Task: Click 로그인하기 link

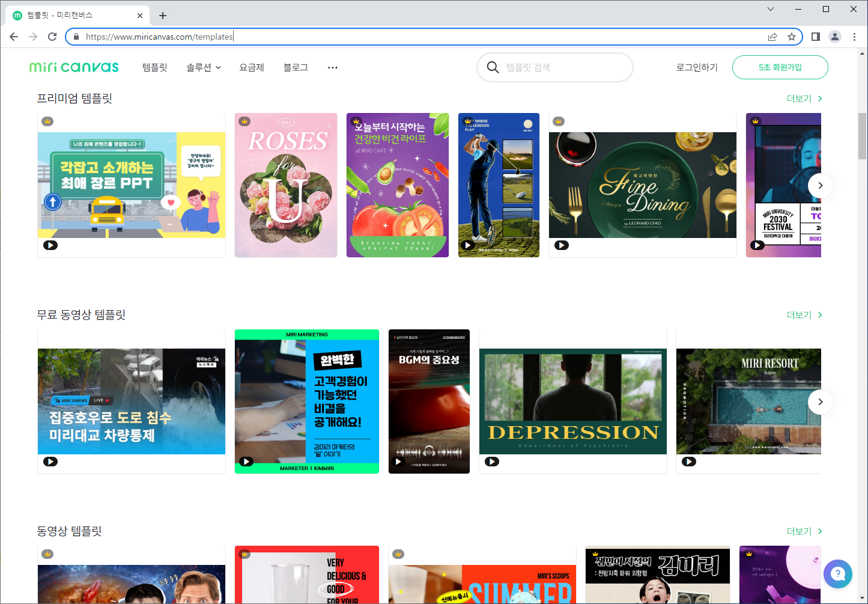Action: [697, 67]
